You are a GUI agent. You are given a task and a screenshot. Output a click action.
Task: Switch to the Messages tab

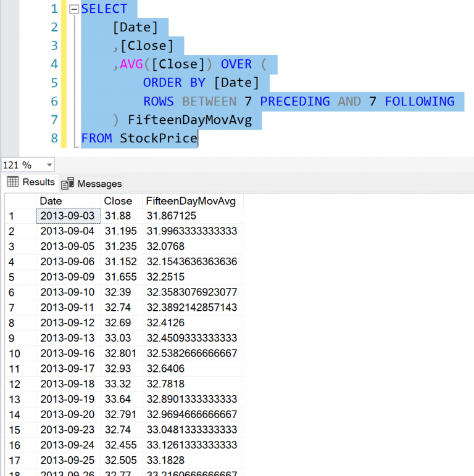91,183
